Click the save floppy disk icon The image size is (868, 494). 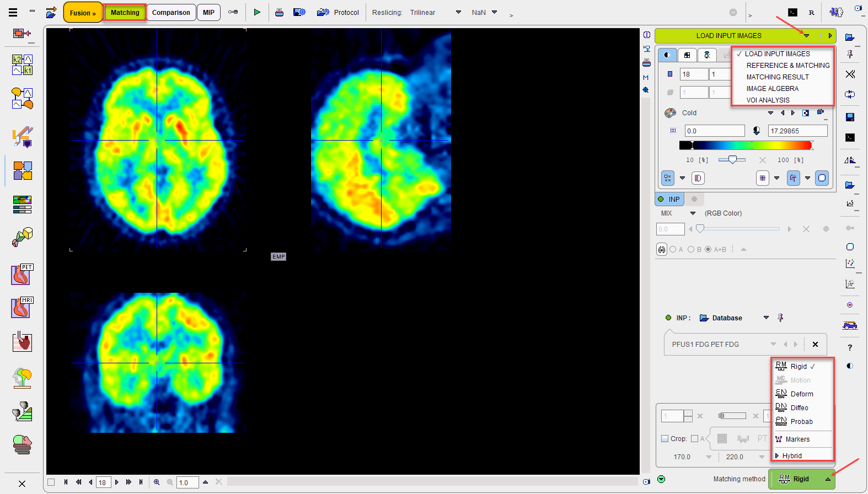[850, 117]
